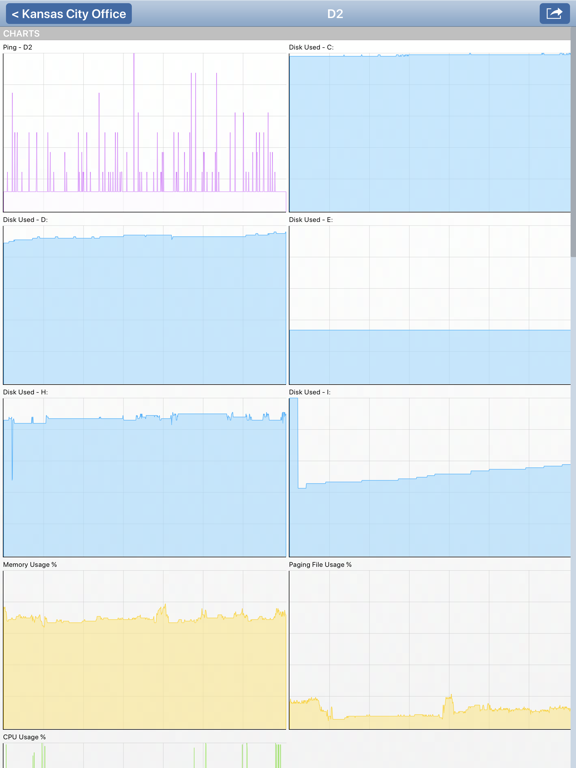The height and width of the screenshot is (768, 576).
Task: Open the Disk Used - E: chart
Action: point(430,305)
